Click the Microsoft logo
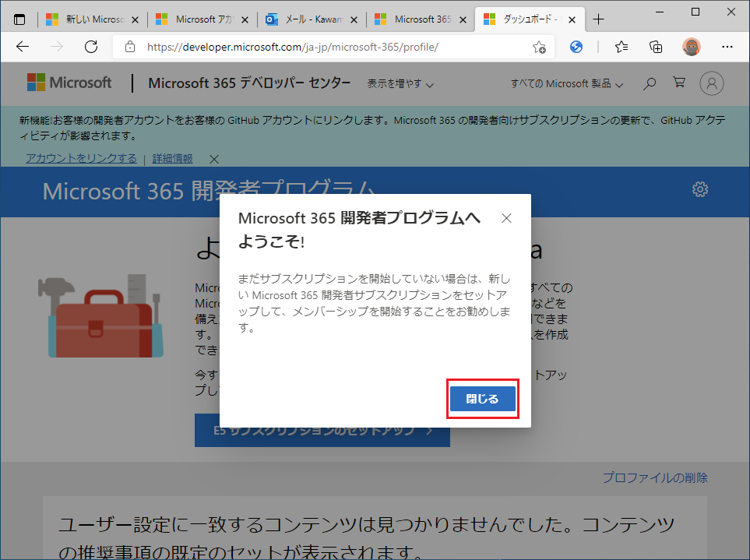 (69, 83)
